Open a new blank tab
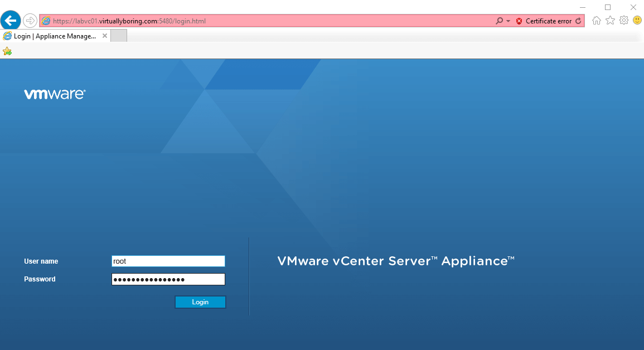Screen dimensions: 644x350 click(x=119, y=36)
